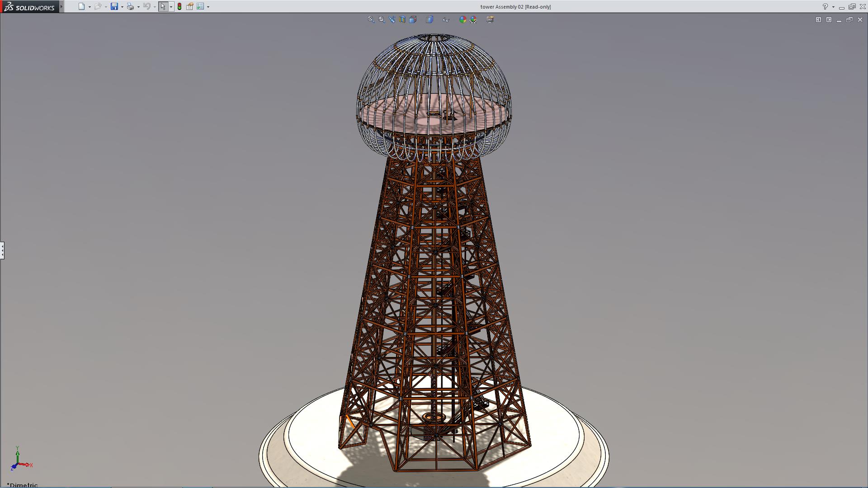Click the Zoom to Fit icon

[x=371, y=19]
